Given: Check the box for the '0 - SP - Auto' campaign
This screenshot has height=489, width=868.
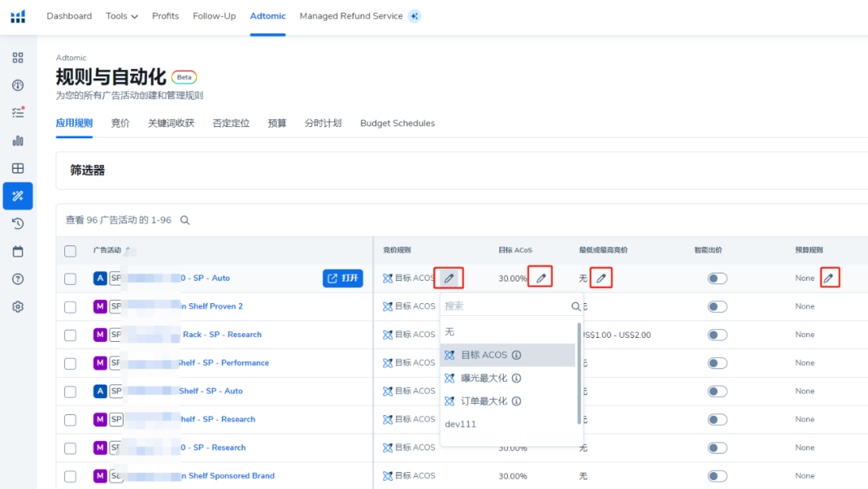Looking at the screenshot, I should [x=70, y=278].
